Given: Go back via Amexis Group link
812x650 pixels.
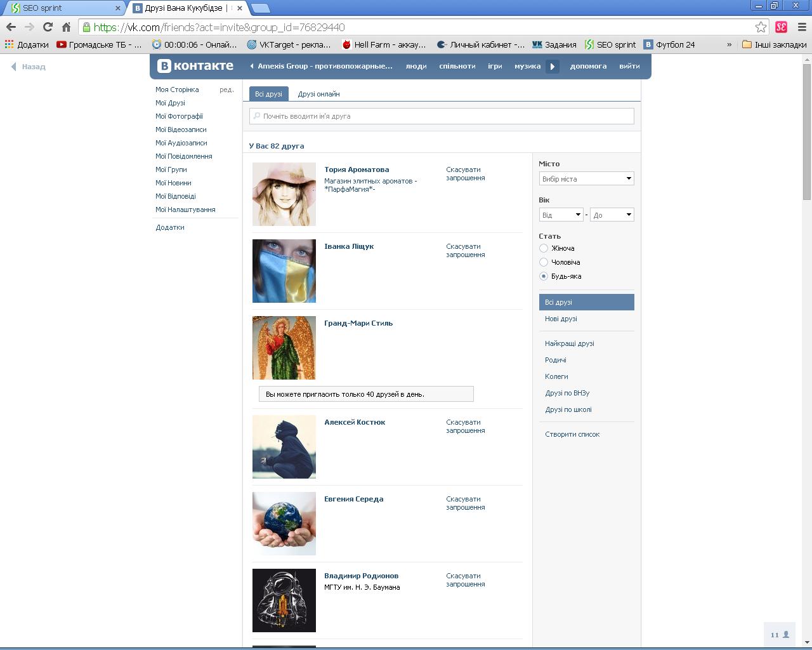Looking at the screenshot, I should pyautogui.click(x=322, y=66).
